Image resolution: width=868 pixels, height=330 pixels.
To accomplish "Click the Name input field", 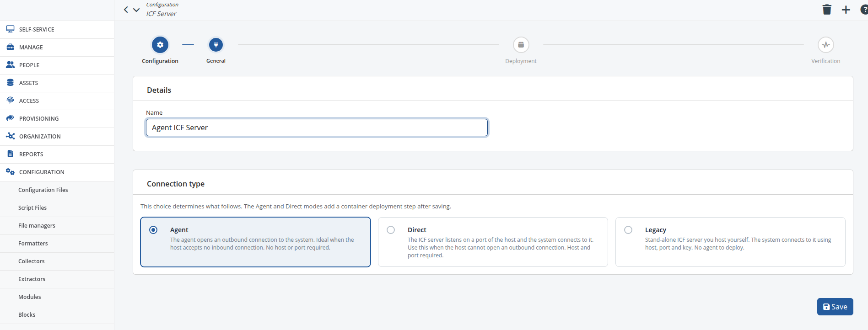I will pyautogui.click(x=317, y=128).
